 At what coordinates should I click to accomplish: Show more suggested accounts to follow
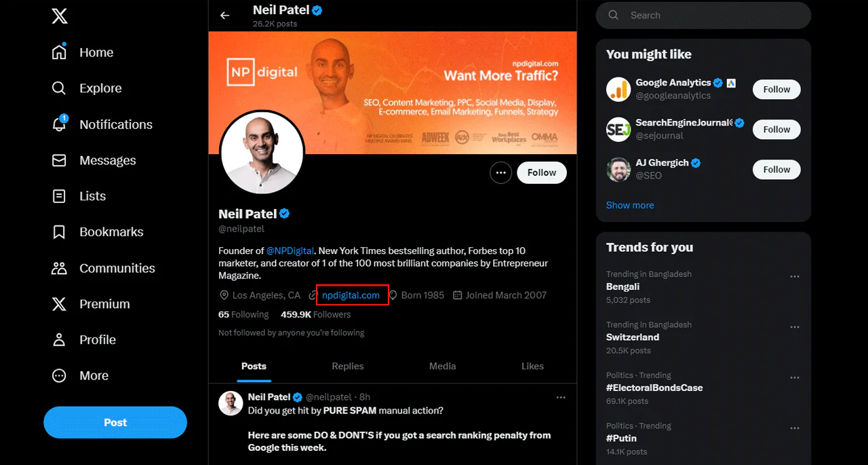click(x=630, y=205)
